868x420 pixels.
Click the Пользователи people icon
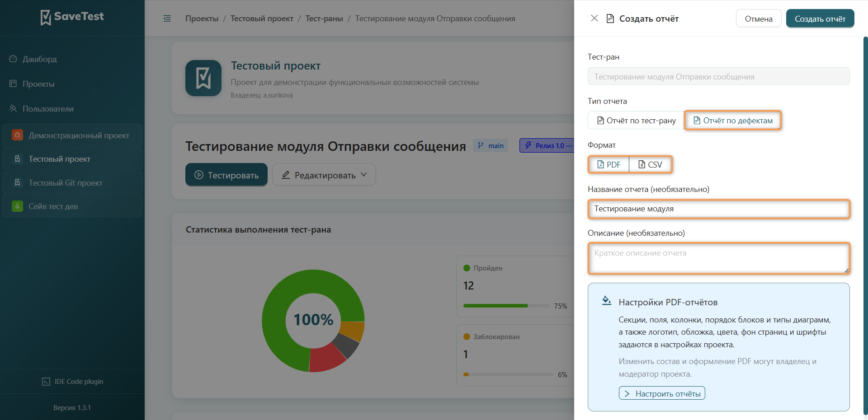pos(13,108)
